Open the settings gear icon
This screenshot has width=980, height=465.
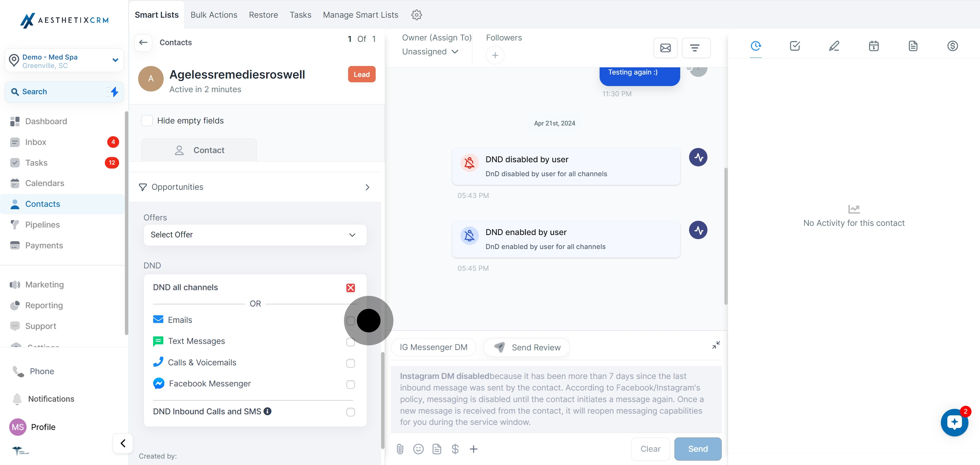416,15
